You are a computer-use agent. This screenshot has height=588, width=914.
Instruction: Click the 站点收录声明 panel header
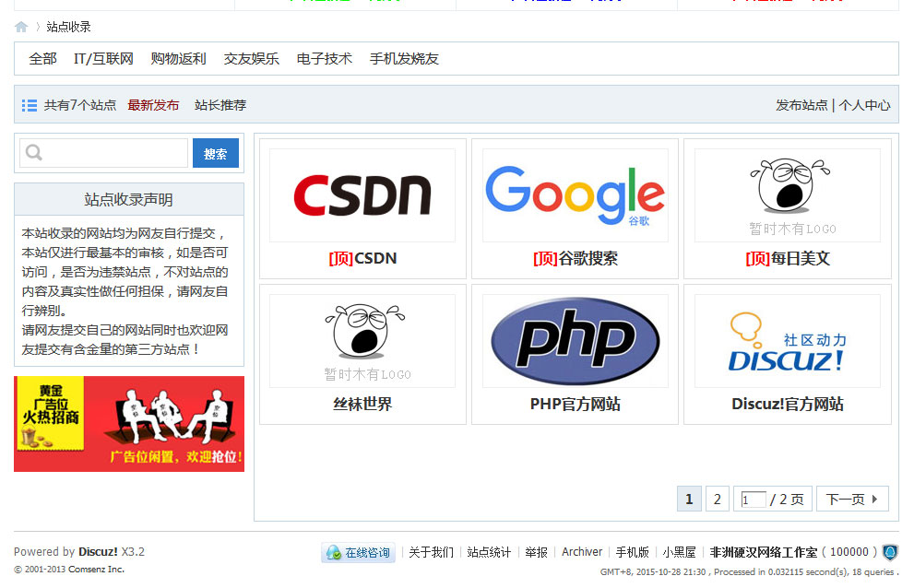(129, 200)
